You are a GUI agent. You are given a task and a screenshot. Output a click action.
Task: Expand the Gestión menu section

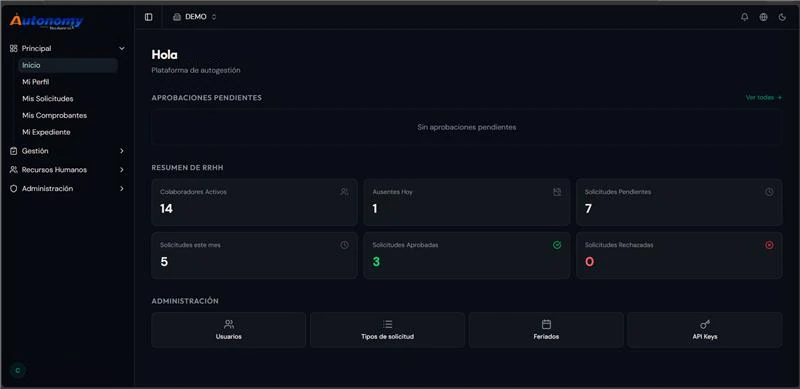point(67,151)
